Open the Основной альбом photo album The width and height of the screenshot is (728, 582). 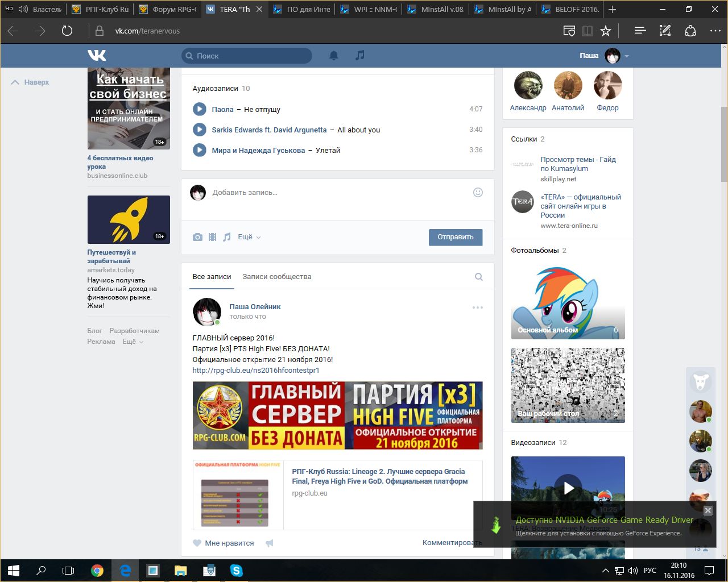tap(568, 303)
